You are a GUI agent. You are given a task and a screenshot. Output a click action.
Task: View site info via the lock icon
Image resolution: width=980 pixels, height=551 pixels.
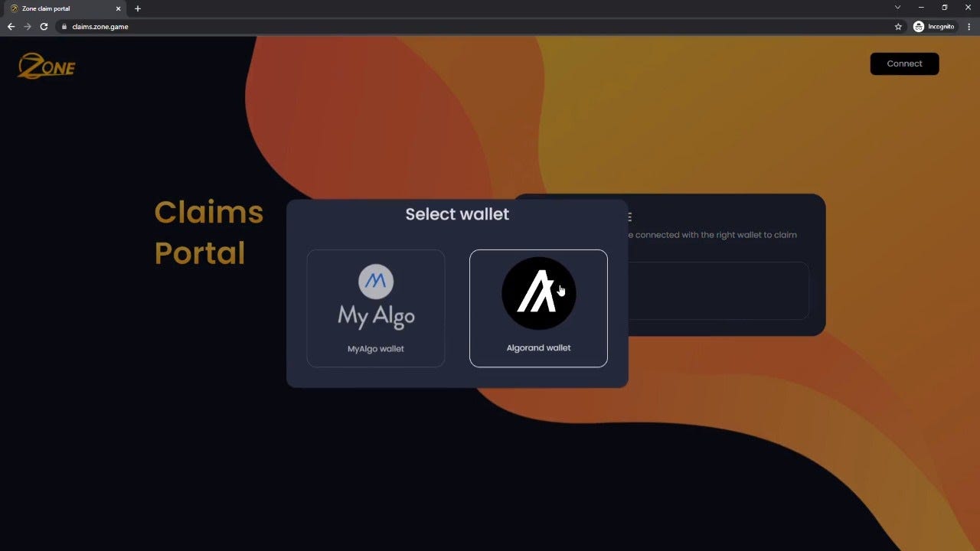pos(64,26)
